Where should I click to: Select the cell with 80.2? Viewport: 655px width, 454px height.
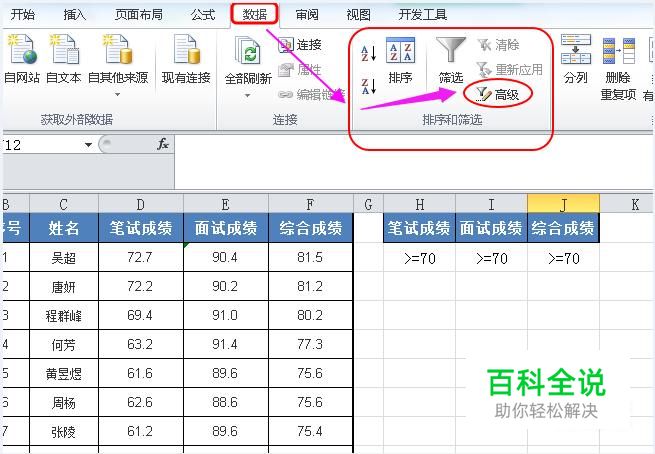click(310, 315)
